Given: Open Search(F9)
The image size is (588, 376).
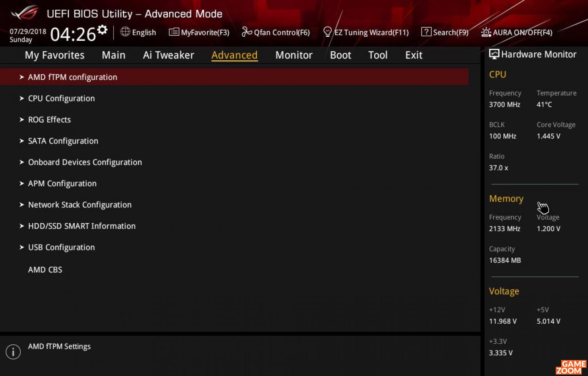Looking at the screenshot, I should 445,32.
